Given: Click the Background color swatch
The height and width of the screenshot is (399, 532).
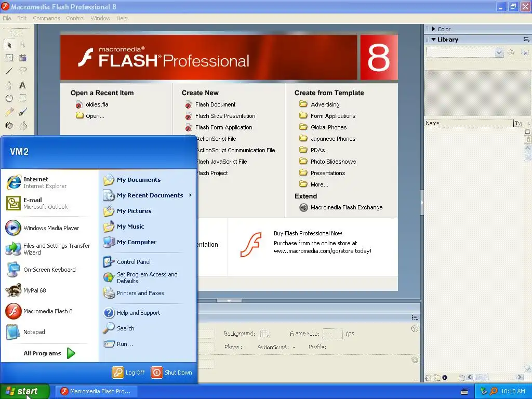Looking at the screenshot, I should [264, 334].
